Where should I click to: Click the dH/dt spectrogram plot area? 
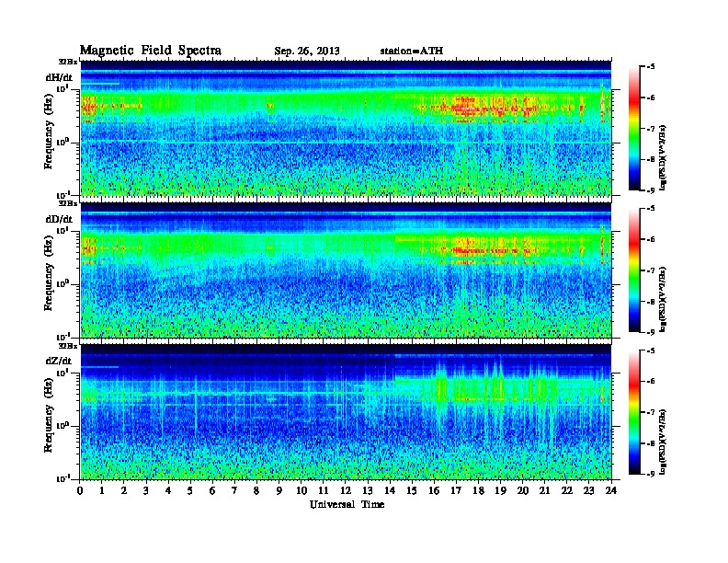pos(346,128)
